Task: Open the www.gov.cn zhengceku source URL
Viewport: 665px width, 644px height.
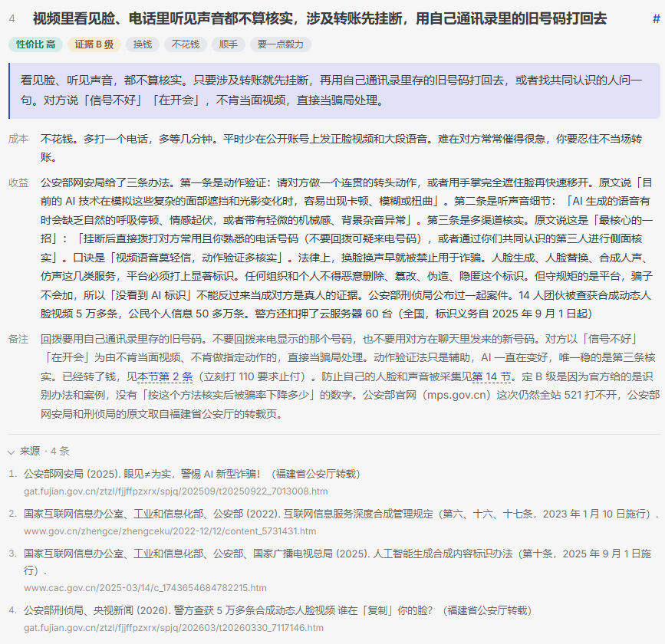Action: pyautogui.click(x=170, y=531)
